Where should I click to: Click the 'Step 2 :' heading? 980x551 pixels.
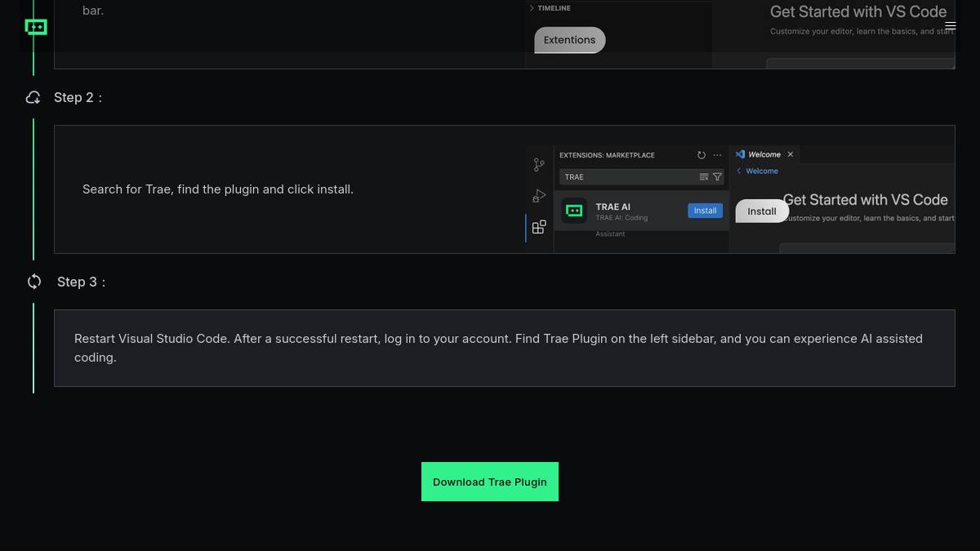pos(78,97)
